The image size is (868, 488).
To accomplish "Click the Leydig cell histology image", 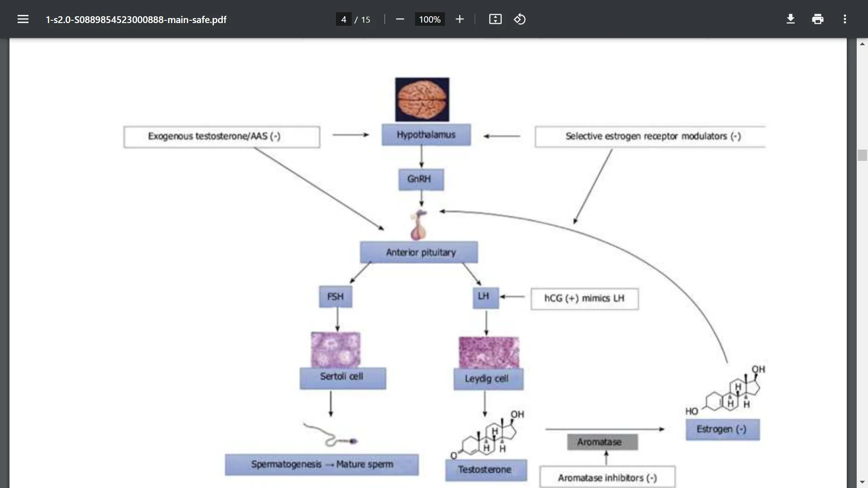I will pos(489,352).
